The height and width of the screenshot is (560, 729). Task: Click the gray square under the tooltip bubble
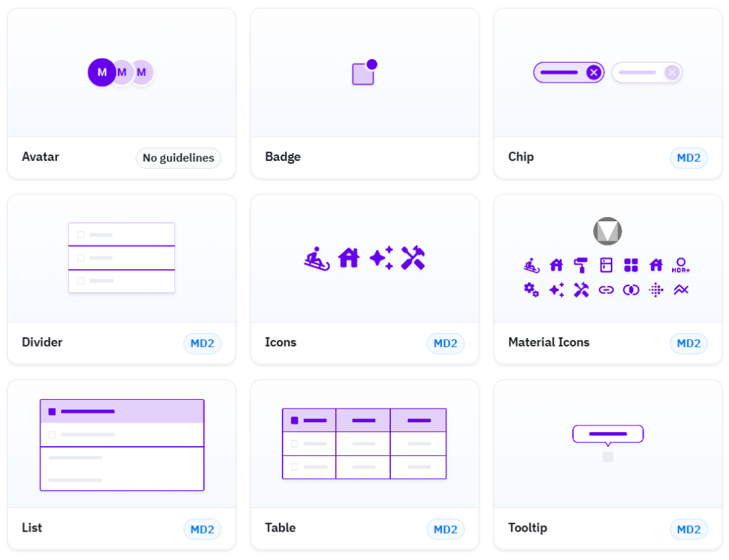[608, 458]
